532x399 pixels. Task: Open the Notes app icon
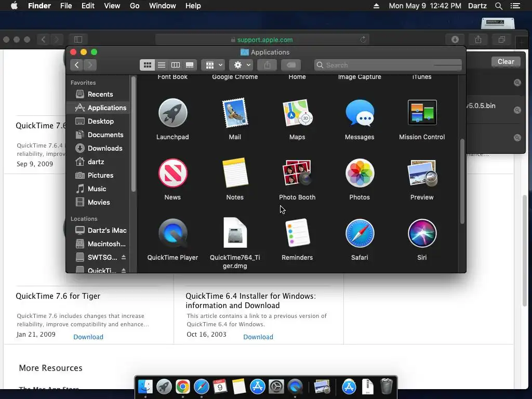tap(235, 173)
